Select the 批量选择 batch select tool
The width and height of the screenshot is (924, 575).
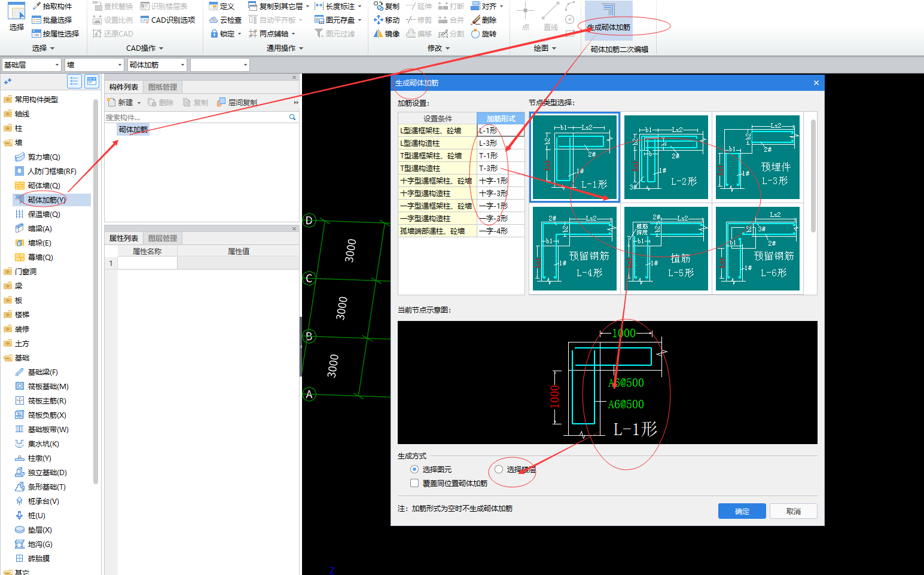tap(52, 20)
